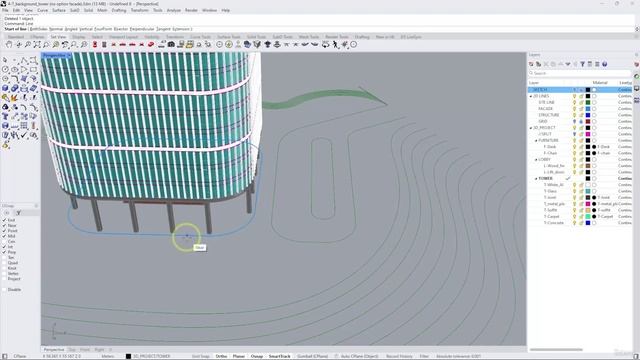The height and width of the screenshot is (360, 640).
Task: Toggle Osnap in the status bar
Action: (x=257, y=356)
